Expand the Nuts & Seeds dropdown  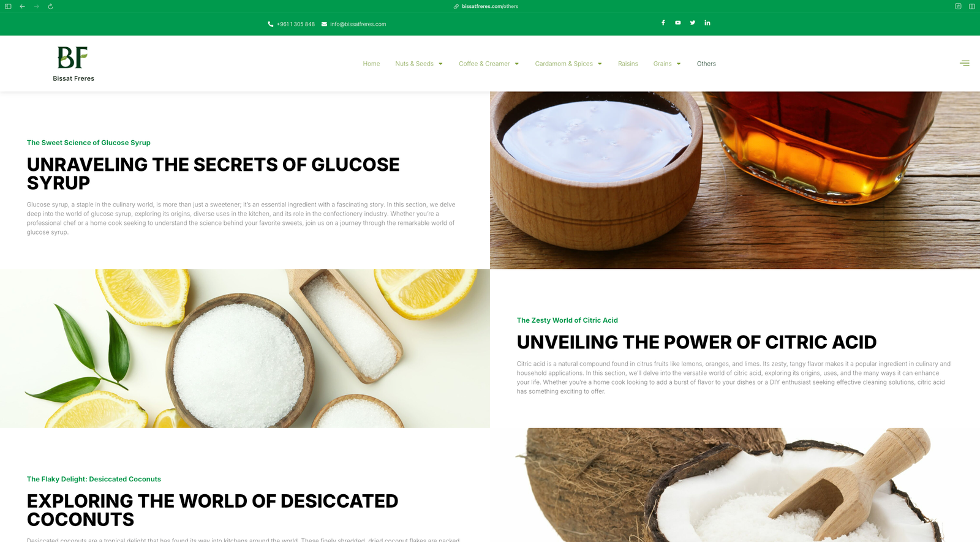(419, 64)
